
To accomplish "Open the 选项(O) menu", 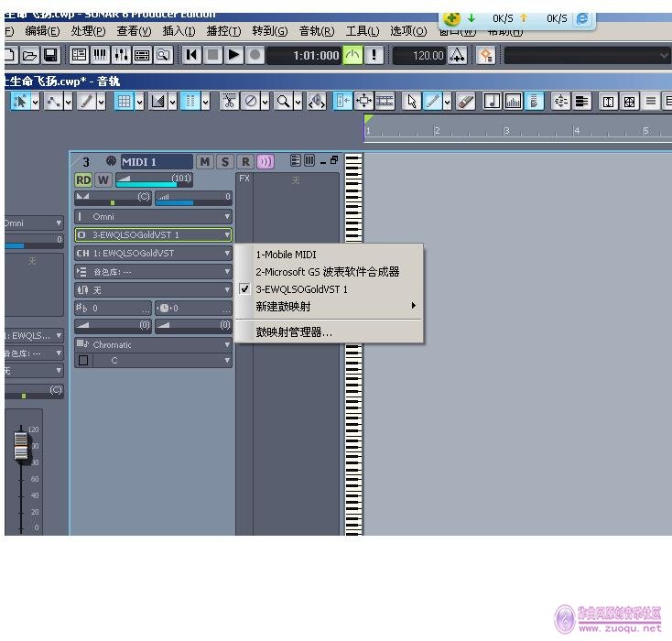I will point(408,31).
